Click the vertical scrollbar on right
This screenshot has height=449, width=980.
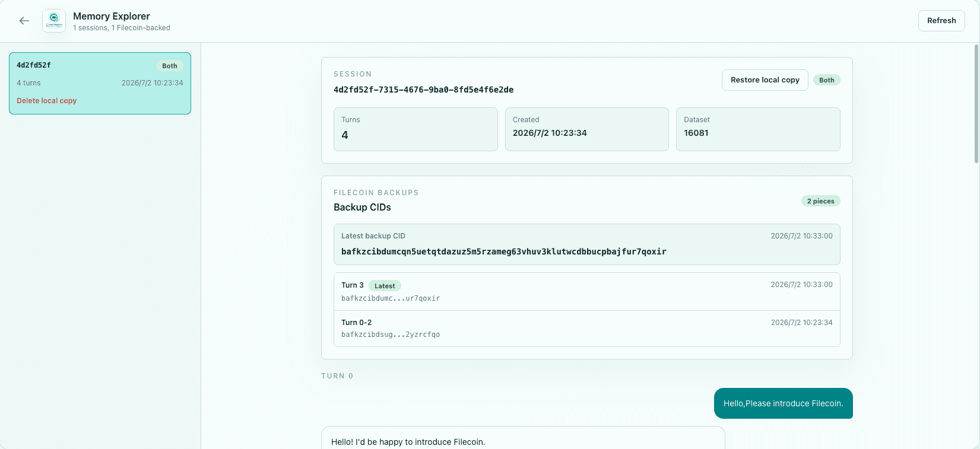[x=976, y=104]
